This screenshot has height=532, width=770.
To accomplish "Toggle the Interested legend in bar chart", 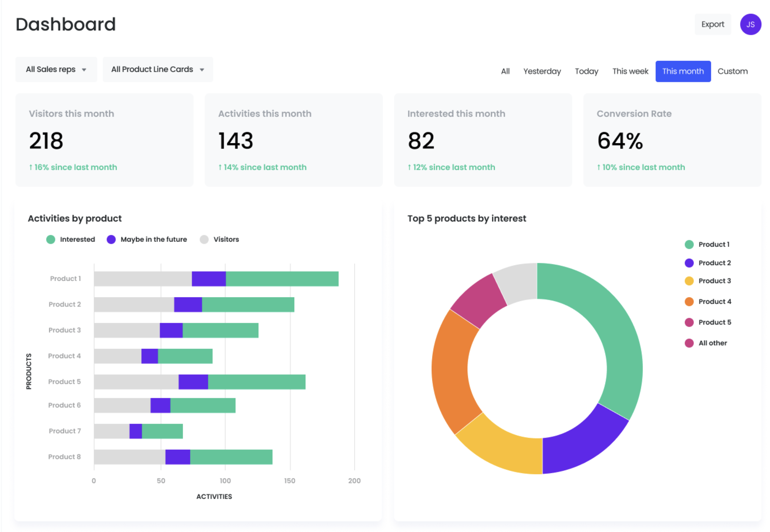I will [71, 239].
